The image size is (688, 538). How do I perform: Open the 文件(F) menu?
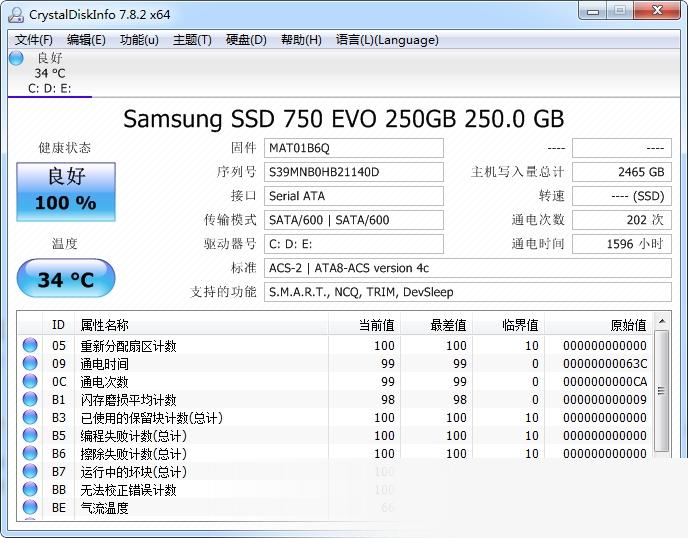(x=33, y=40)
